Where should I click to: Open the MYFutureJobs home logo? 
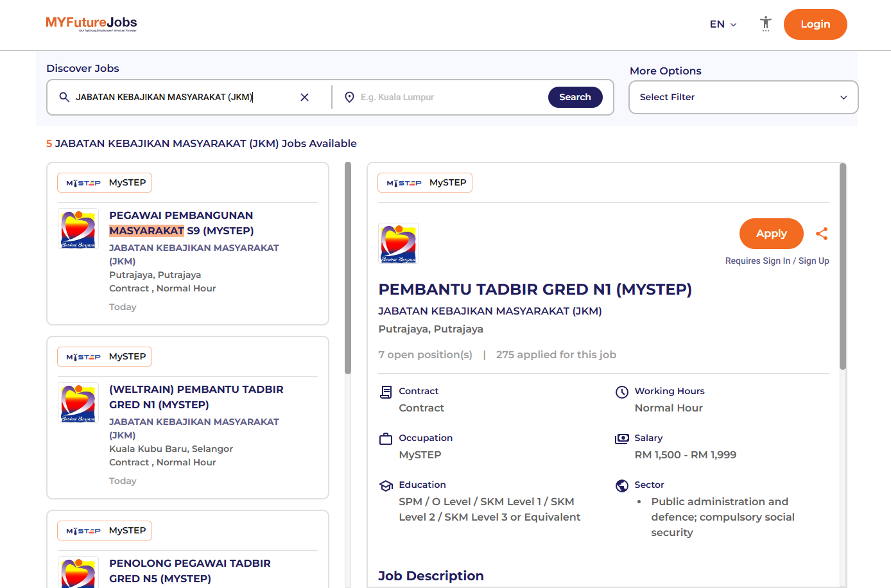tap(91, 24)
